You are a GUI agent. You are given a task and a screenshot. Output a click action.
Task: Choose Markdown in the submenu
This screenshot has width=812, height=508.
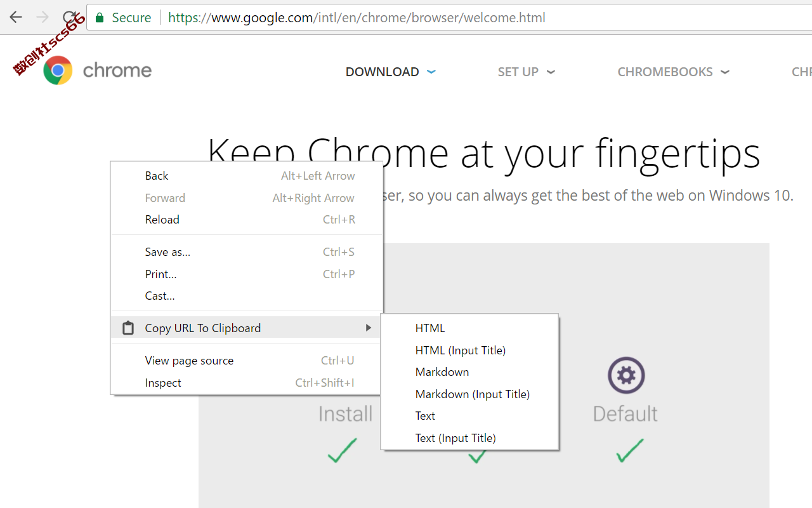469,372
